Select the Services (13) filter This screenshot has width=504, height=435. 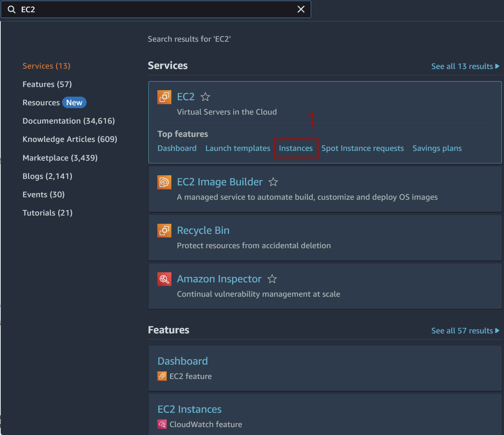point(47,66)
